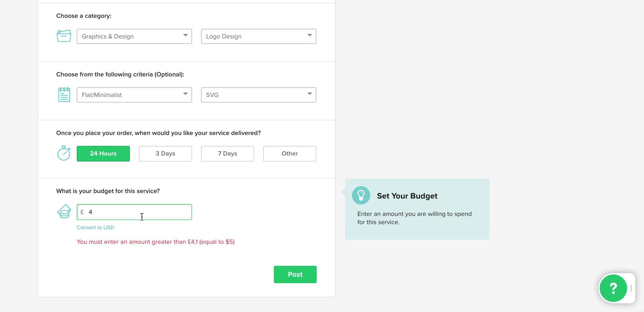Click the £ currency symbol in budget field
The height and width of the screenshot is (312, 644).
pos(82,212)
